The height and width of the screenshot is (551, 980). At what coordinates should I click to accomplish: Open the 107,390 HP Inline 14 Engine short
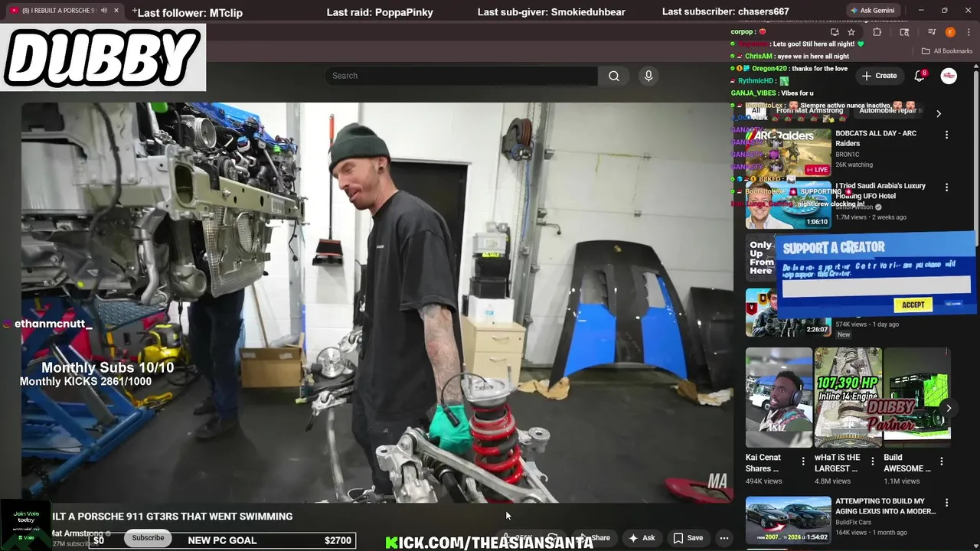[848, 398]
